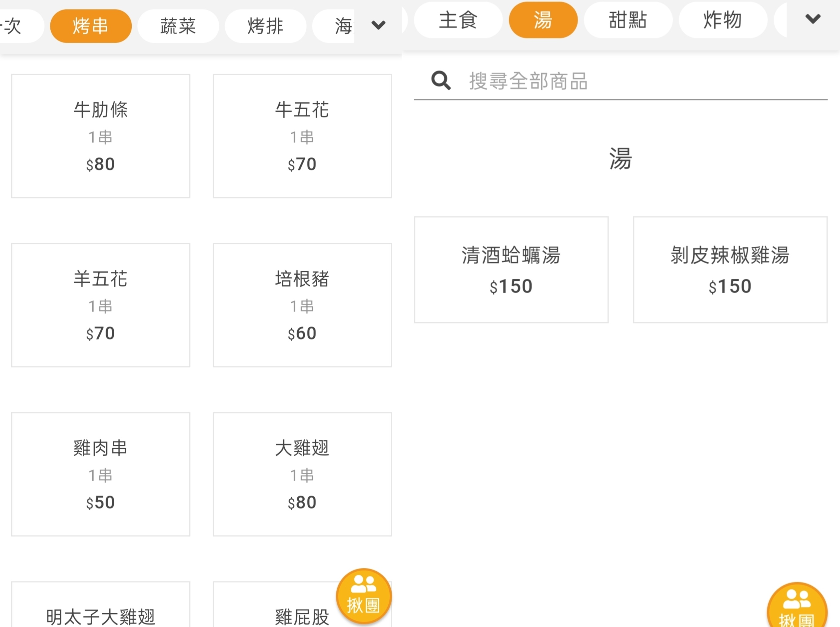Tap the 揪團 group-order button on left screen

click(363, 596)
